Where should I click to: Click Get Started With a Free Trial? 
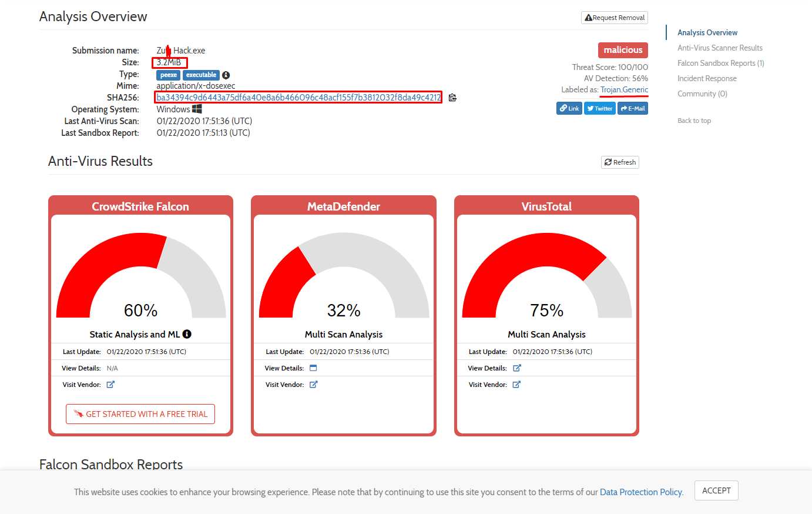tap(140, 414)
